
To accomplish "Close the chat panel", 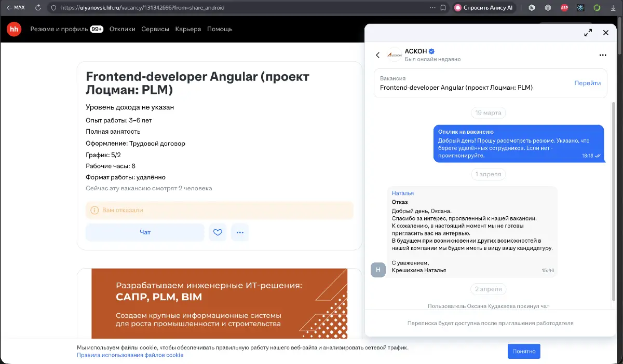I will pyautogui.click(x=605, y=33).
